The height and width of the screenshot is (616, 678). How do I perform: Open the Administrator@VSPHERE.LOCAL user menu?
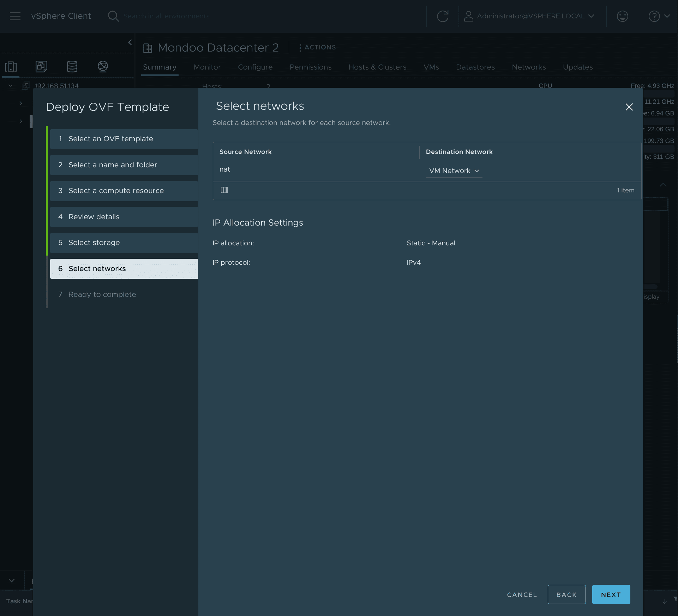click(529, 16)
